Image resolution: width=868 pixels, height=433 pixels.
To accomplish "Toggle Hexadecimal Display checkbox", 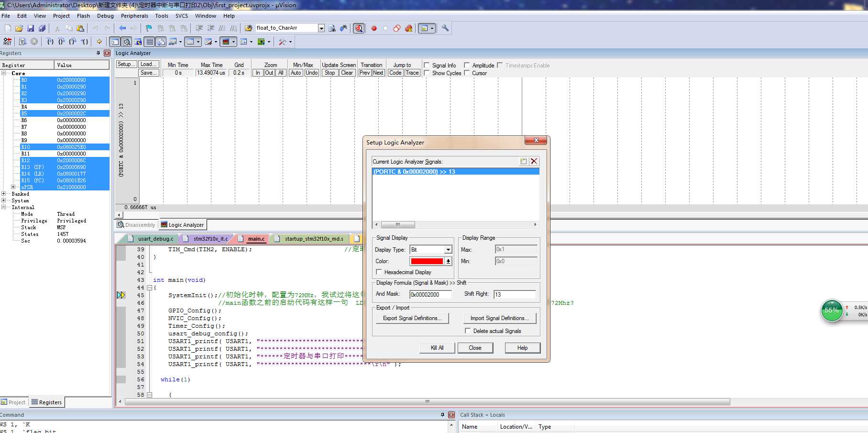I will [379, 272].
